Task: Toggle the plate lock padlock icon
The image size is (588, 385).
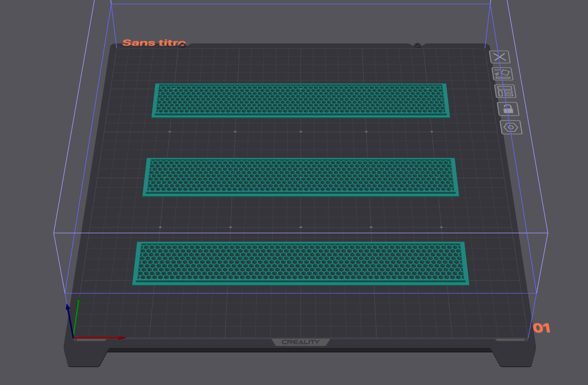Action: click(x=508, y=109)
